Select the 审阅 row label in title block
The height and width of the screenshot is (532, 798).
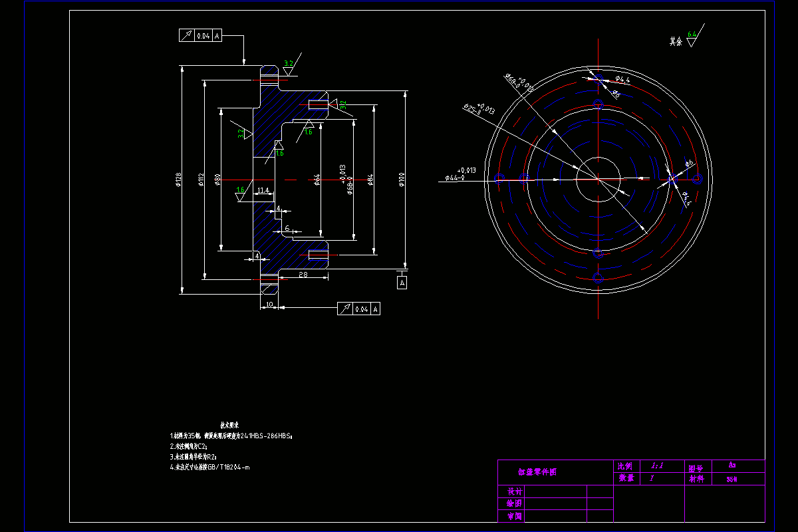(514, 516)
